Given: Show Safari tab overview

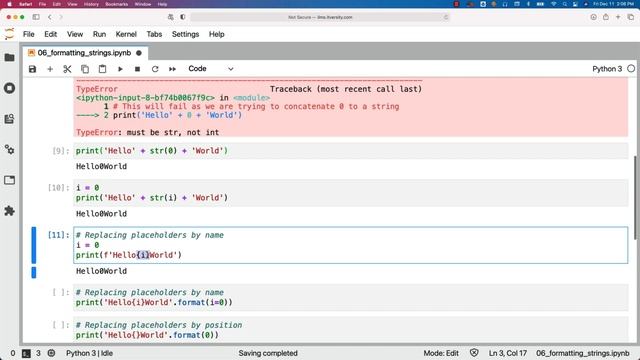Looking at the screenshot, I should pos(631,17).
